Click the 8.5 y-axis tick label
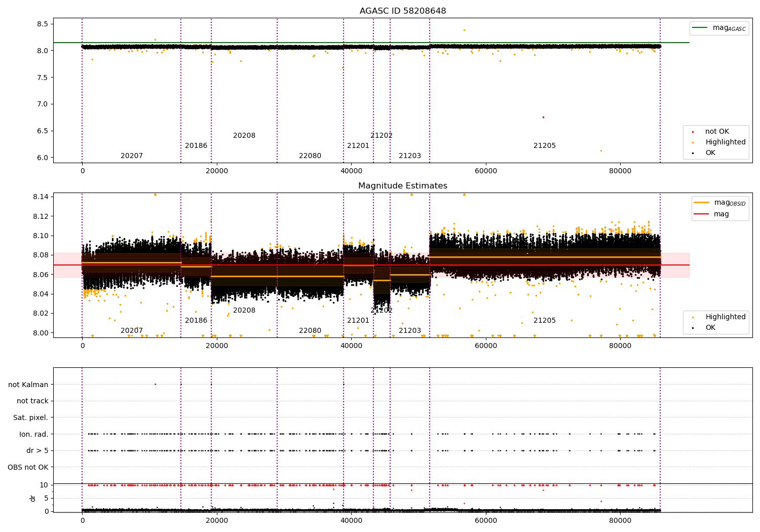760x532 pixels. [x=43, y=24]
